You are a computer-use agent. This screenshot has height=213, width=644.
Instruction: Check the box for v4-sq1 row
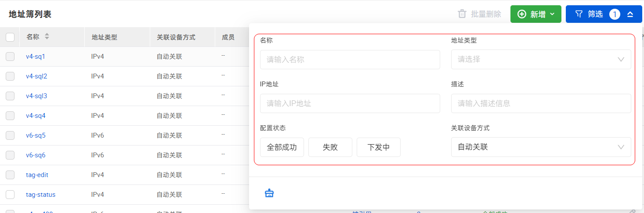(x=10, y=57)
